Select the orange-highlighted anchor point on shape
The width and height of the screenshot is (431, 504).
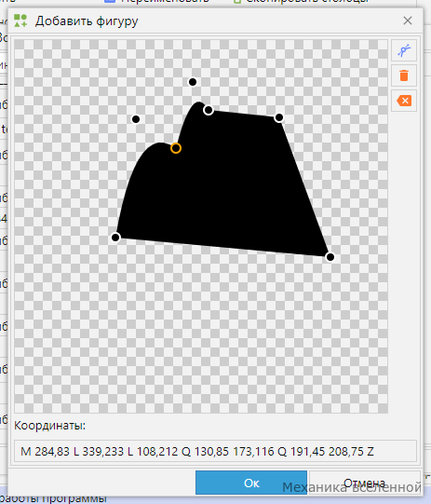176,148
